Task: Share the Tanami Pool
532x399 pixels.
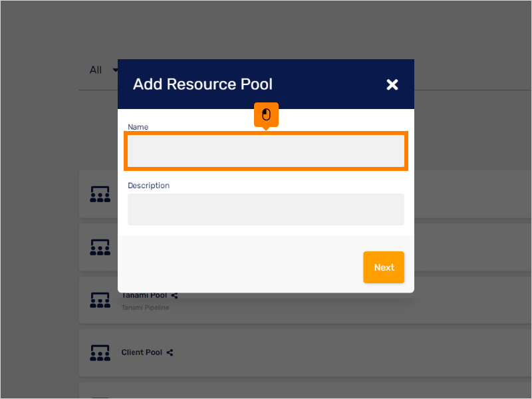Action: pos(174,295)
